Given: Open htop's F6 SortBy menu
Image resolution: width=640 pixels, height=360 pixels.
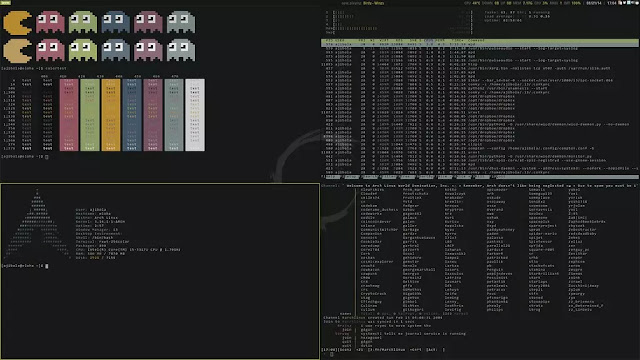Looking at the screenshot, I should pos(426,177).
